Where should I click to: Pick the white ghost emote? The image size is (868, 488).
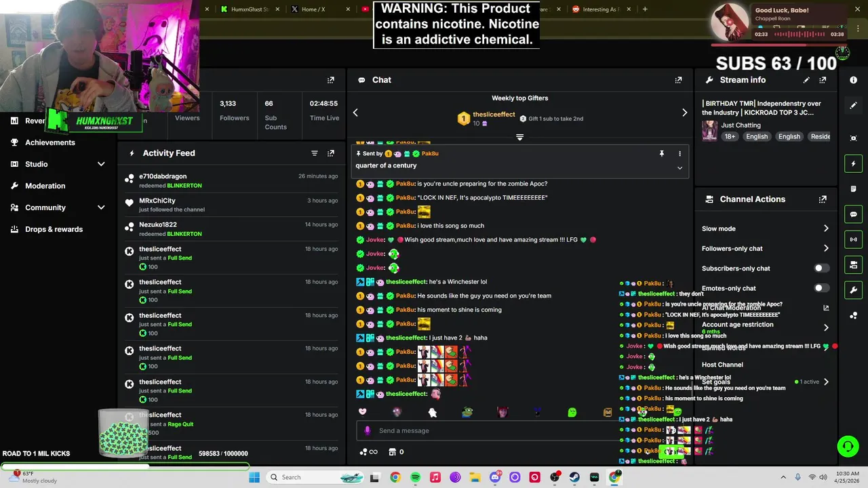click(432, 412)
